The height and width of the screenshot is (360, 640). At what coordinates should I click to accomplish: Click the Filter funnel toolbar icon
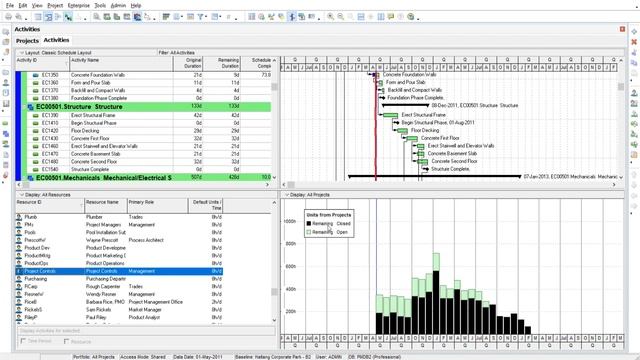[200, 17]
